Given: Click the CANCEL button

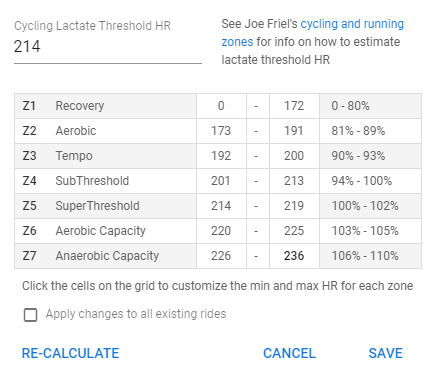Looking at the screenshot, I should click(x=289, y=353).
